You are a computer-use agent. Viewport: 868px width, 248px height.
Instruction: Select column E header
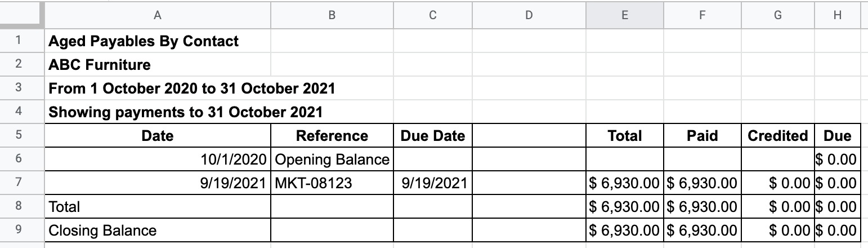tap(625, 16)
